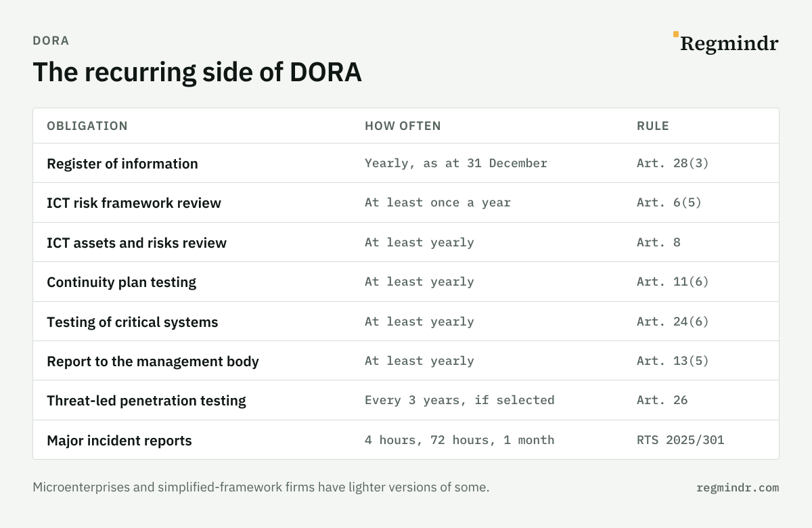Select the 'Register of information' row label
812x528 pixels.
point(122,163)
